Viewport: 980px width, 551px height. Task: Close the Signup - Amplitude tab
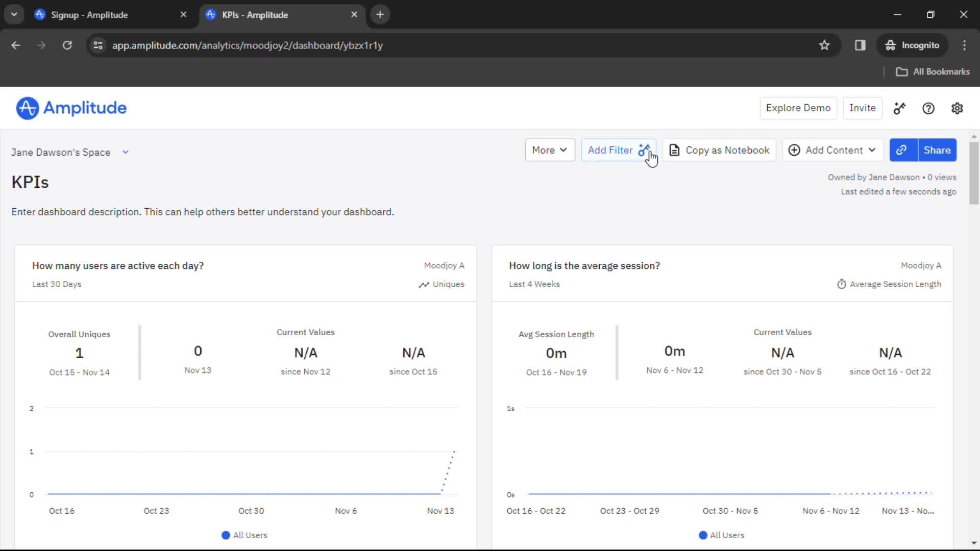coord(183,15)
